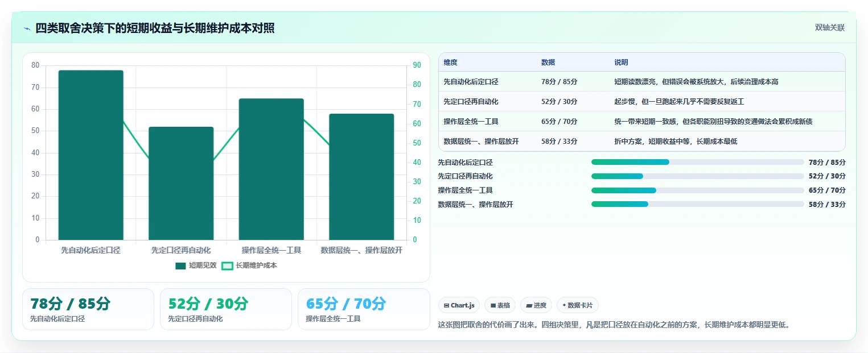The width and height of the screenshot is (868, 353).
Task: Click the progress value 58分 / 33分
Action: 827,205
